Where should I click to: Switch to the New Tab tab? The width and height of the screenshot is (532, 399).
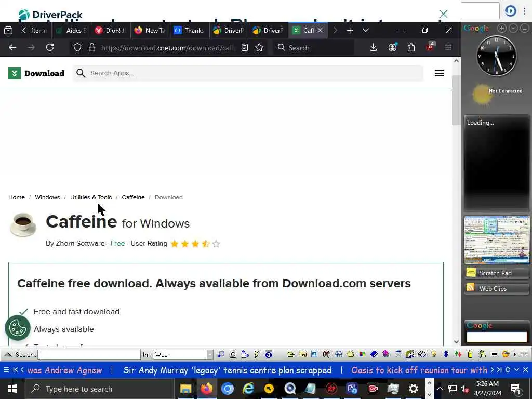click(x=149, y=31)
